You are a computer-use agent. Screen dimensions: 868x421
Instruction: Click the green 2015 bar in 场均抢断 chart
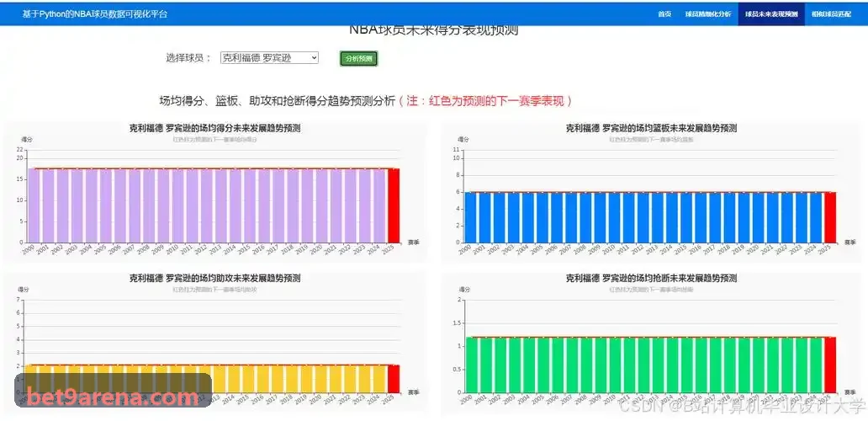click(x=686, y=365)
